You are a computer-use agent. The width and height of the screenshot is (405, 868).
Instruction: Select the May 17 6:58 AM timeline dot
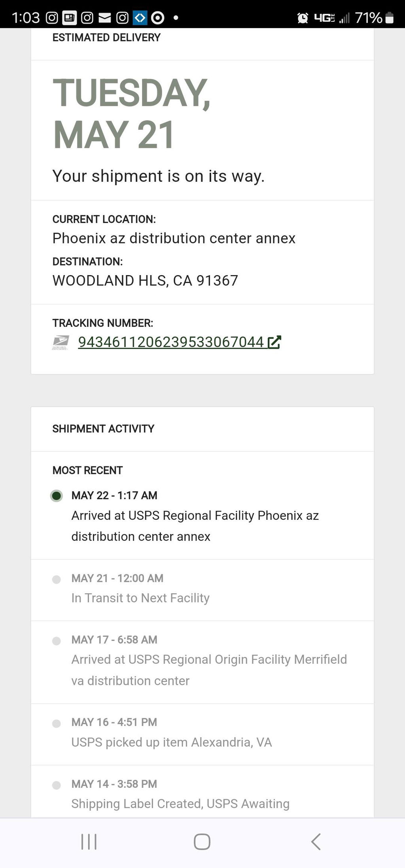pyautogui.click(x=57, y=641)
